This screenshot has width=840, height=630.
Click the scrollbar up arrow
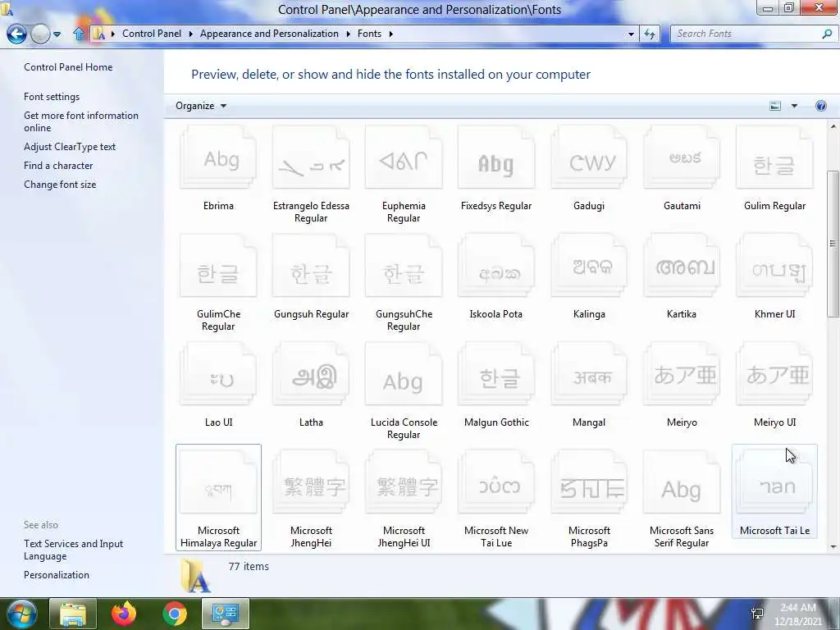pyautogui.click(x=833, y=127)
